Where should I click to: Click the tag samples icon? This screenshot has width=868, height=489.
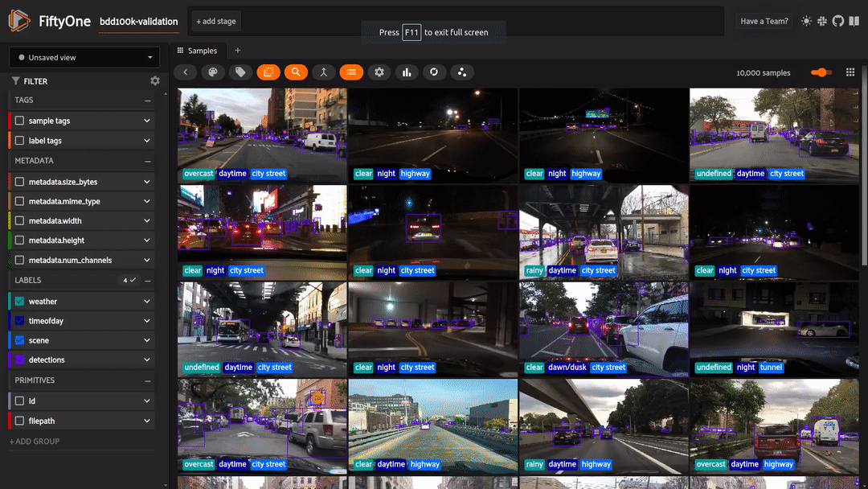tap(240, 72)
